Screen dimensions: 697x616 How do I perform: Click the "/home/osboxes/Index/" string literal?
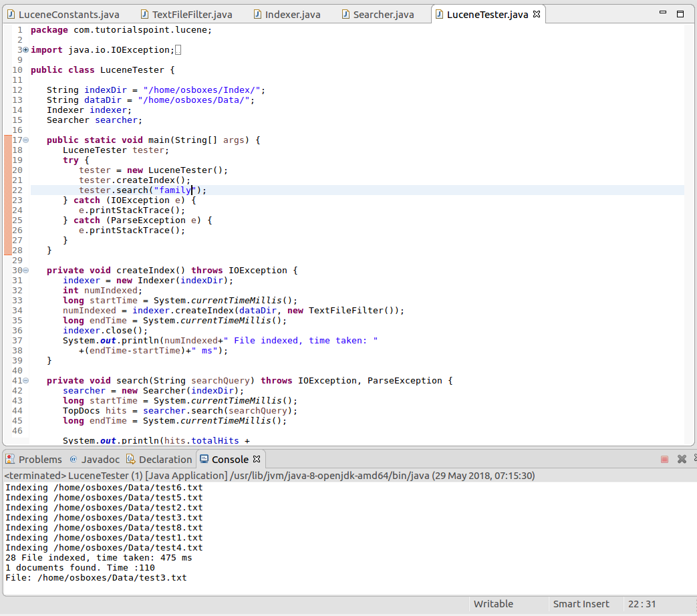pos(201,90)
